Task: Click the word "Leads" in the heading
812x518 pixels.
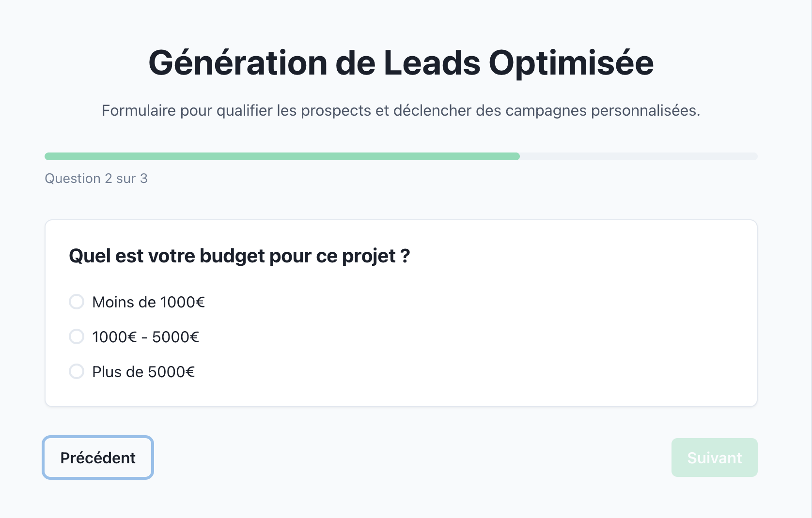Action: [x=432, y=63]
